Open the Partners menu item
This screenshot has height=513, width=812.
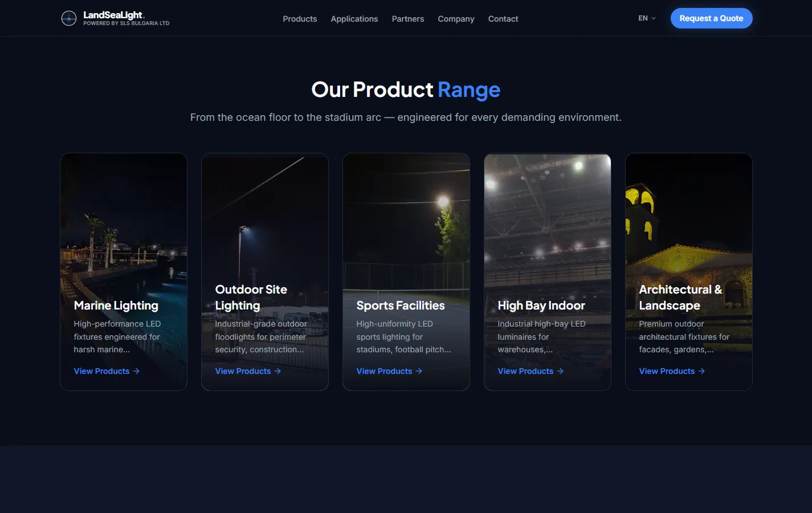(x=408, y=19)
